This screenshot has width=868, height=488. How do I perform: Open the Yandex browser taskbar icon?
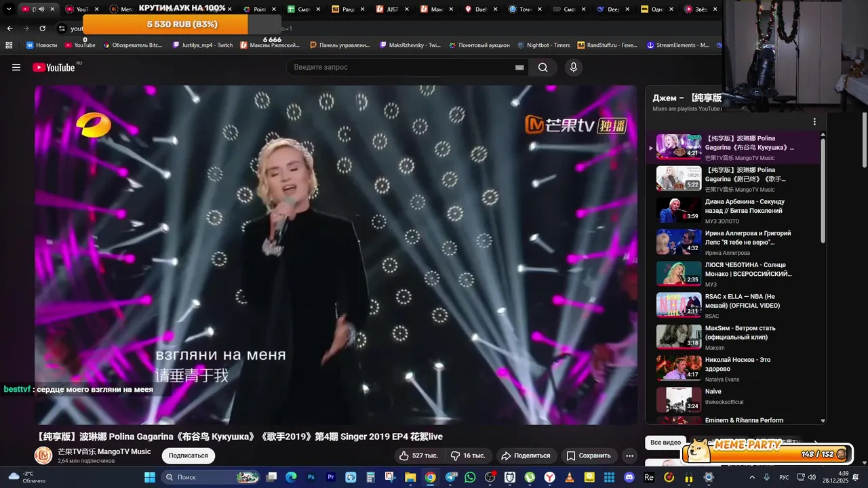click(549, 477)
